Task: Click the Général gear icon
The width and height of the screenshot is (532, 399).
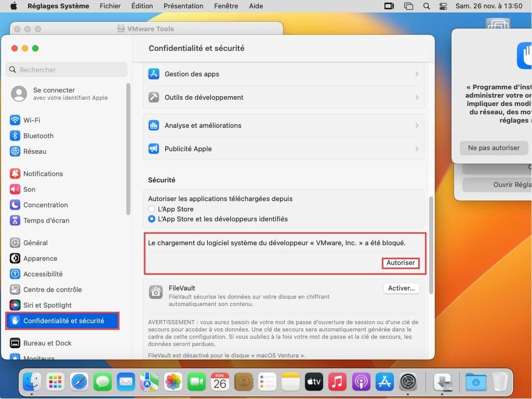Action: point(15,243)
